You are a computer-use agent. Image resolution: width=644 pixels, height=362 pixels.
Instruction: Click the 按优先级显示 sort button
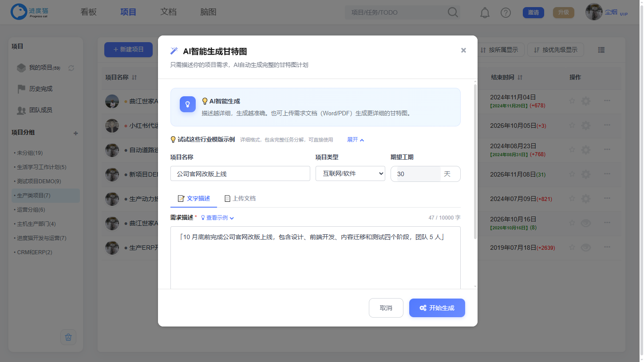(x=555, y=50)
